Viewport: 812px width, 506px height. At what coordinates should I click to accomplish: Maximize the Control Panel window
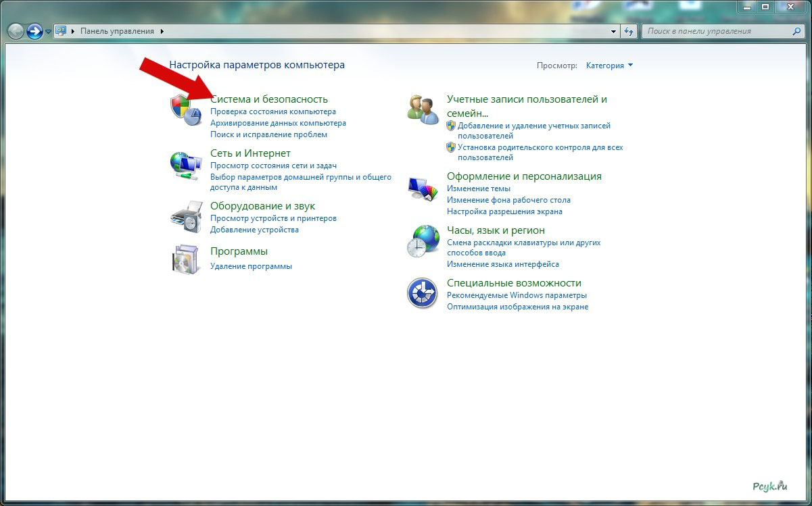pos(765,7)
